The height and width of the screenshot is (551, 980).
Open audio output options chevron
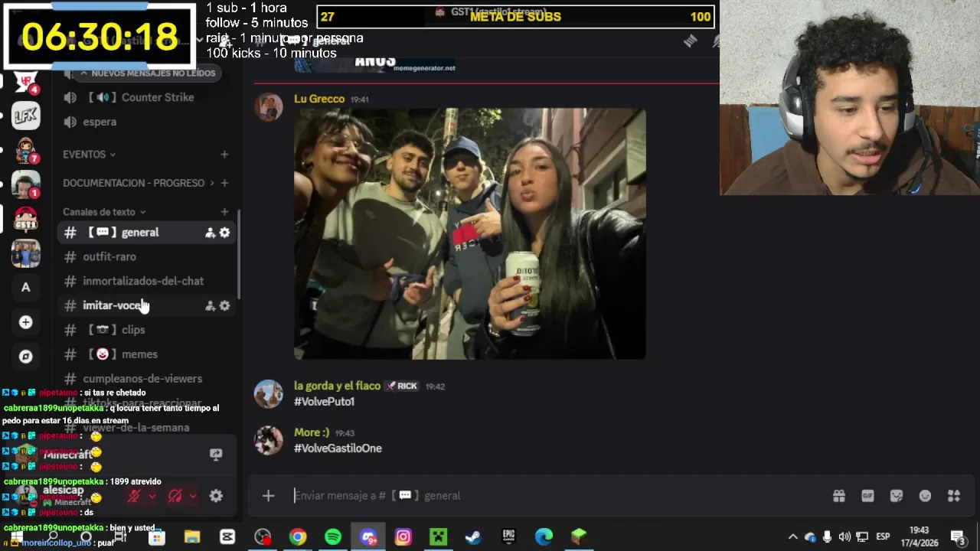click(193, 496)
